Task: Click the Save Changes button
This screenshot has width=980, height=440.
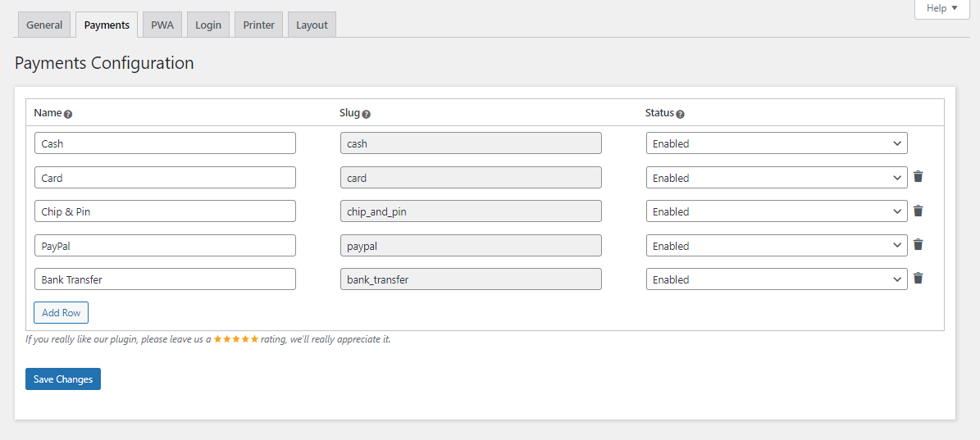Action: pos(63,379)
